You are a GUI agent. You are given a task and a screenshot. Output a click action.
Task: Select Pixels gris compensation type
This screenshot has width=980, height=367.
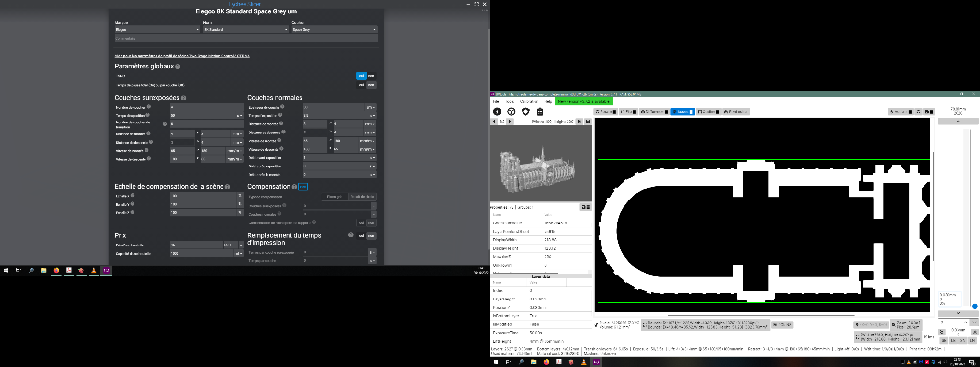[x=334, y=197]
